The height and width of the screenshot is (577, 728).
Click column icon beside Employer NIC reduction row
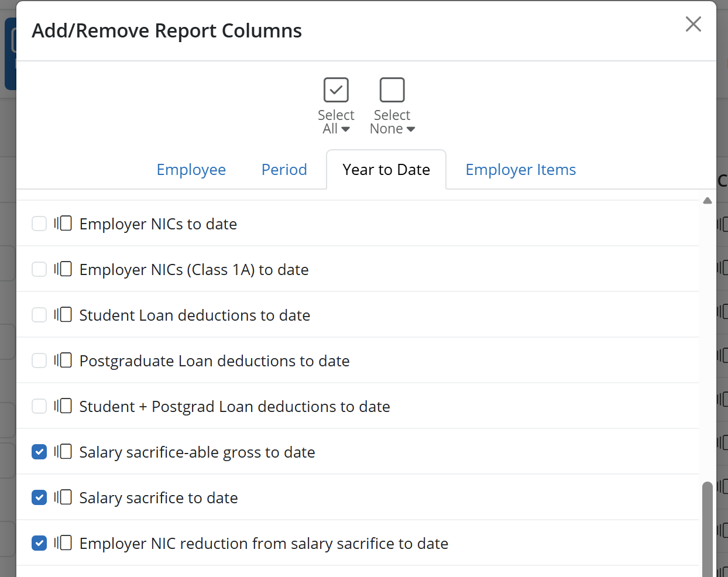63,543
